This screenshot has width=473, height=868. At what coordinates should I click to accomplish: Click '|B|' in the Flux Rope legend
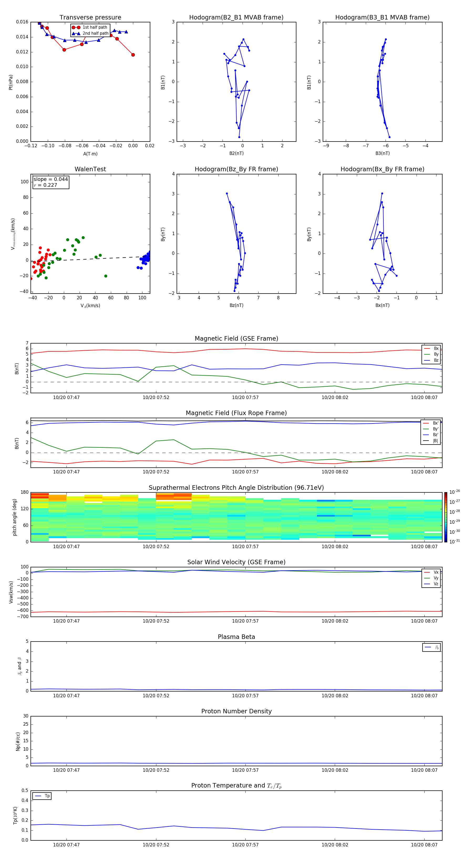(x=435, y=441)
